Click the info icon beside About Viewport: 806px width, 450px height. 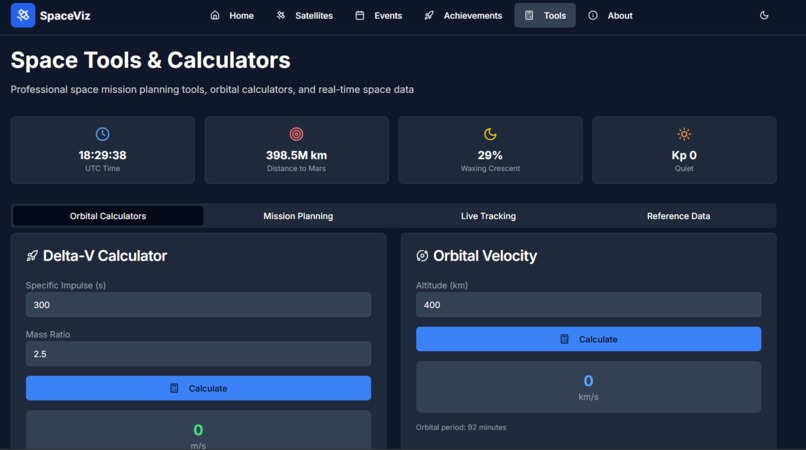coord(593,15)
